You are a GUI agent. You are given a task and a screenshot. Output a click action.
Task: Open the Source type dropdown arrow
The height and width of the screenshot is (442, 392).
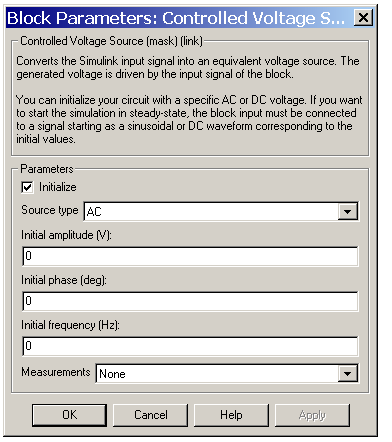tap(347, 211)
